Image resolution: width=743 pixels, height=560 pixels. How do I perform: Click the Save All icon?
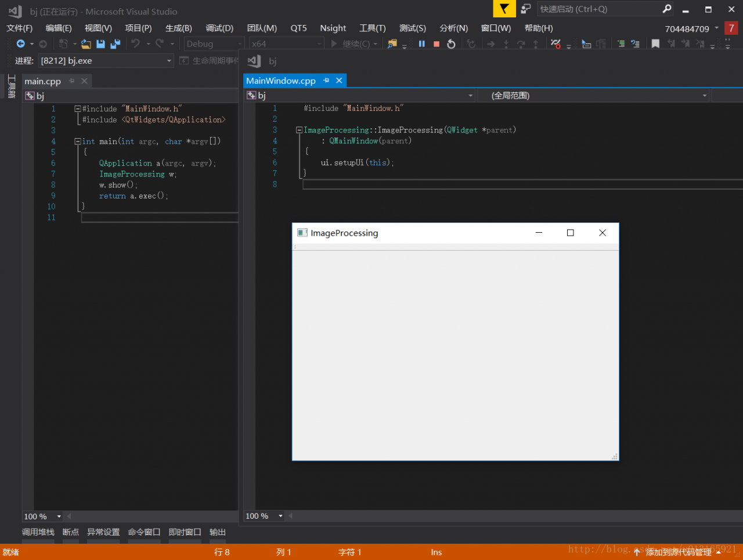(115, 44)
